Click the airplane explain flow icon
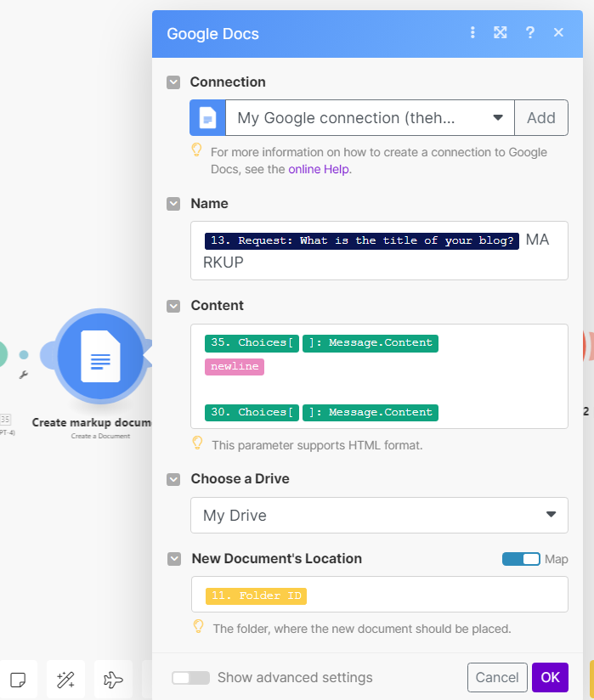Viewport: 594px width, 700px height. click(113, 680)
